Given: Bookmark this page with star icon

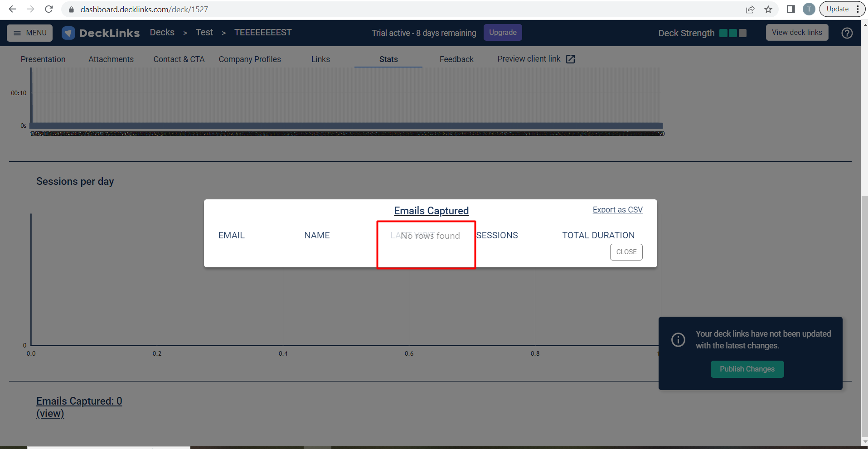Looking at the screenshot, I should pos(768,10).
